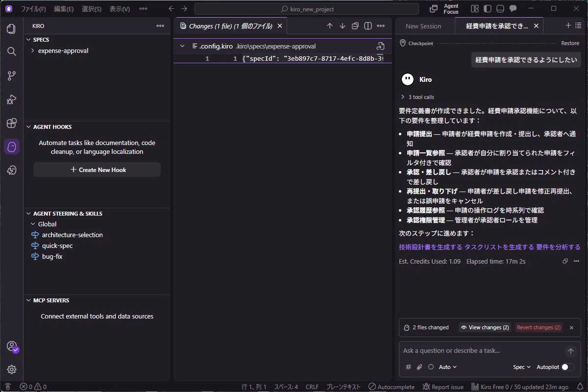Open the Accounts icon in activity bar
This screenshot has width=588, height=392.
tap(12, 346)
